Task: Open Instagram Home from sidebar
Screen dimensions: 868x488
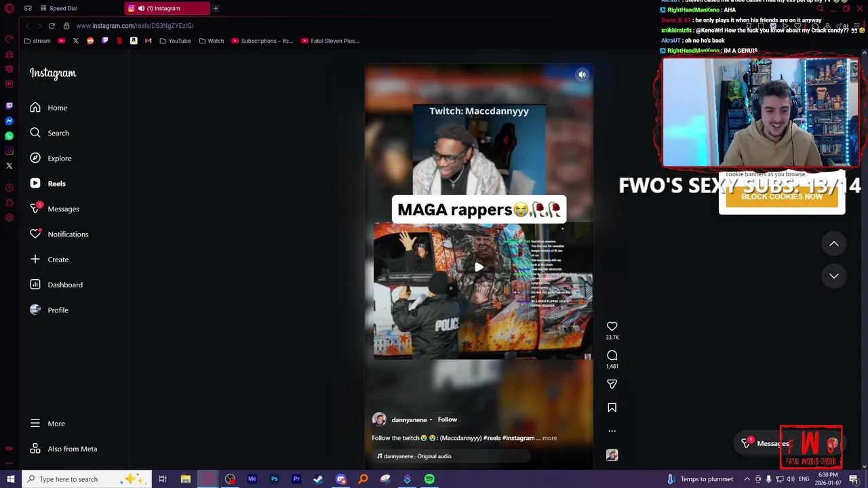Action: coord(49,108)
